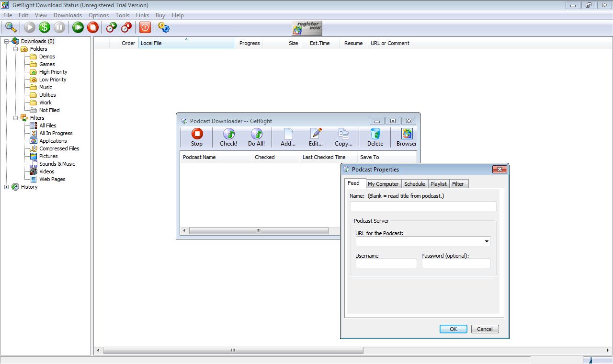The width and height of the screenshot is (613, 364).
Task: Collapse the Filters tree node
Action: [16, 118]
